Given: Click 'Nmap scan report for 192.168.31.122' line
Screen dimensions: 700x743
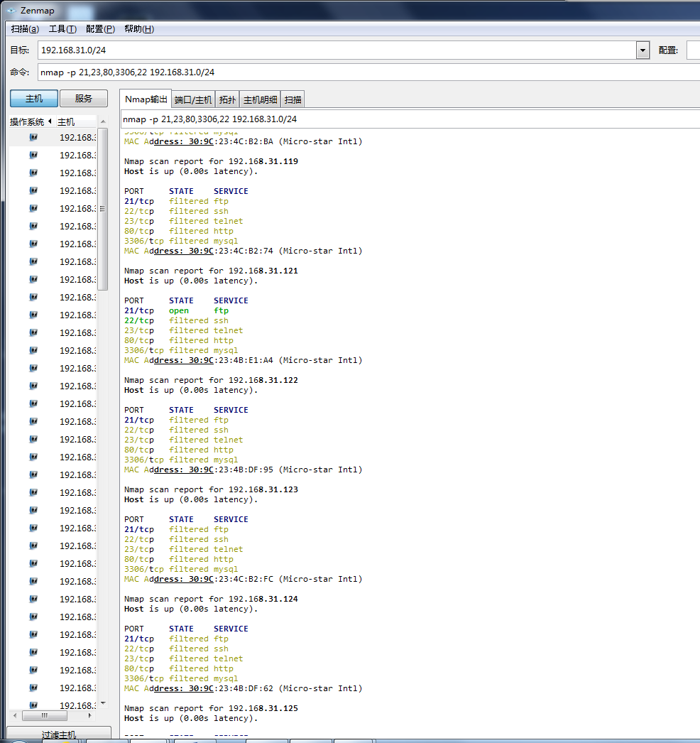Looking at the screenshot, I should point(212,381).
